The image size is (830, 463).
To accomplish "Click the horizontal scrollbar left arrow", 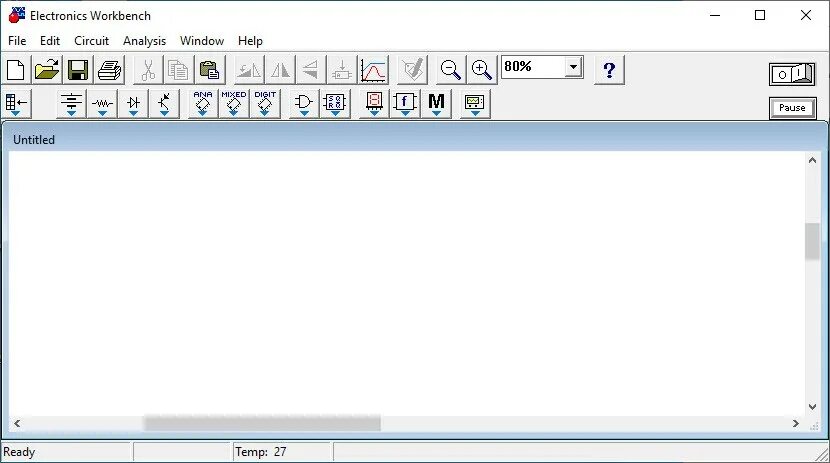I will click(17, 423).
